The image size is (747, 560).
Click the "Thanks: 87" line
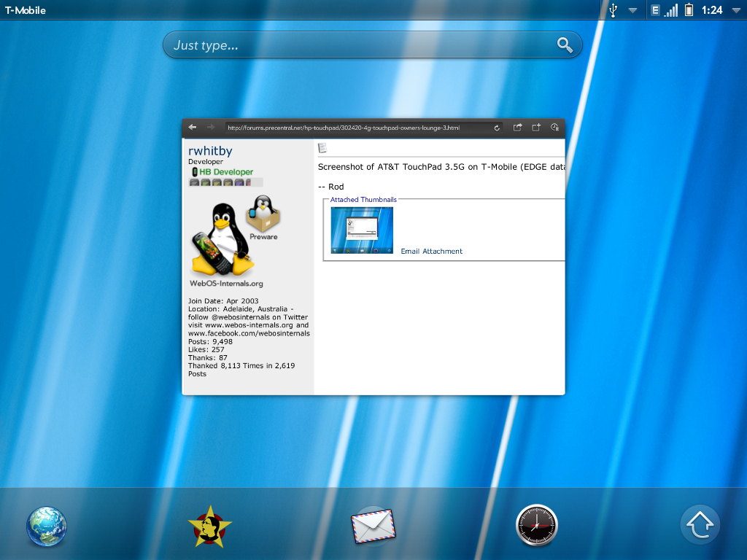pos(208,357)
